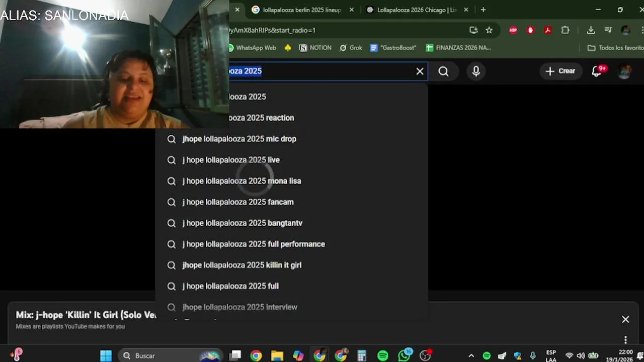This screenshot has height=362, width=644.
Task: Click the URL text in the address bar
Action: pyautogui.click(x=272, y=30)
